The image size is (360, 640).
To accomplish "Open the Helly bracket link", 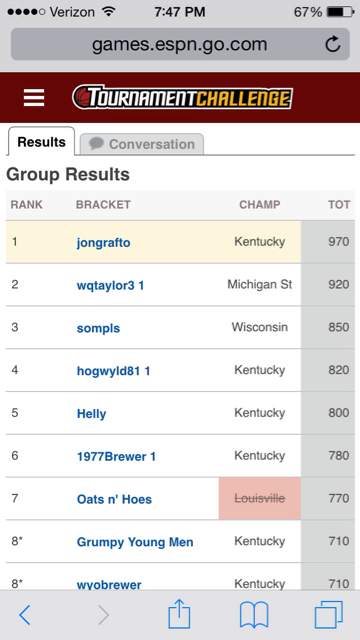I will click(91, 414).
